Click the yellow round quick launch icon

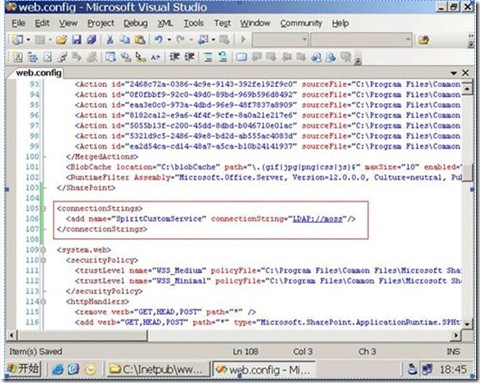point(90,369)
